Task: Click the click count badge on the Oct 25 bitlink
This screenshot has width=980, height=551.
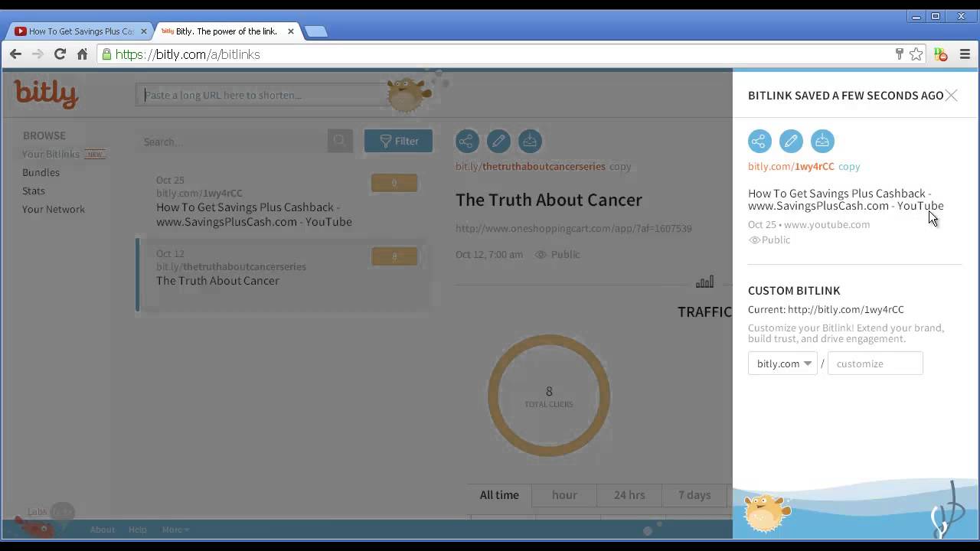Action: point(394,183)
